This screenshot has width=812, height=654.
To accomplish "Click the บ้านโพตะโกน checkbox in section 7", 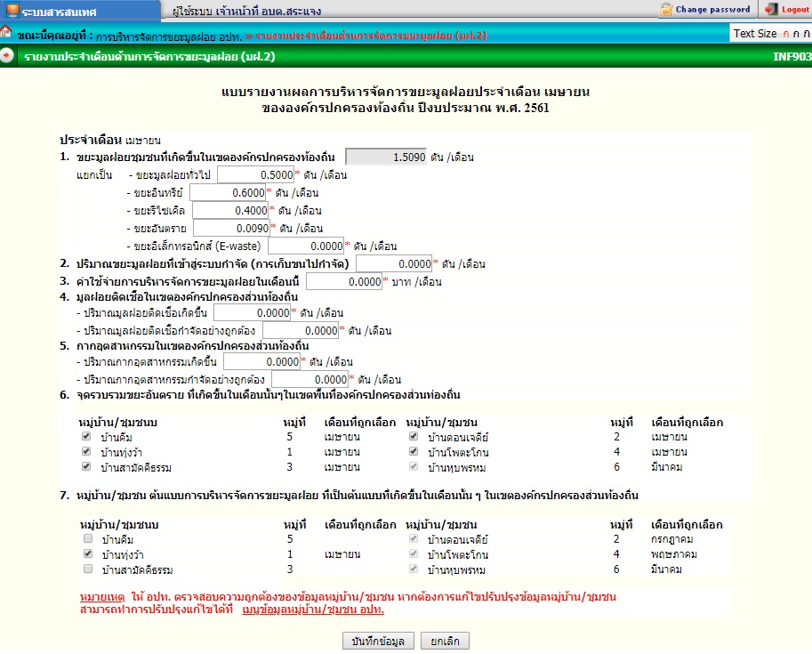I will pos(414,553).
